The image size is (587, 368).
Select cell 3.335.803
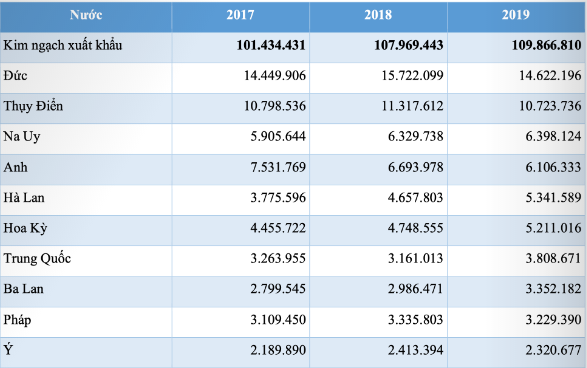click(416, 320)
